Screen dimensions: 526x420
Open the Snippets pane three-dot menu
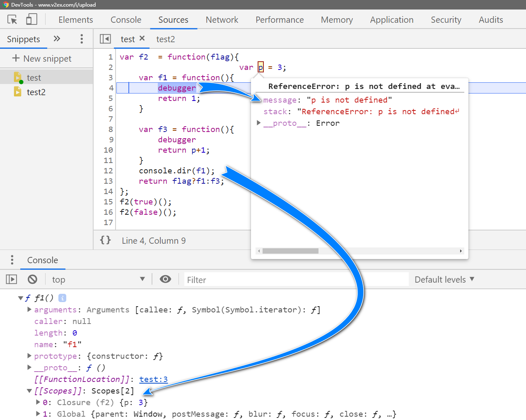[82, 39]
